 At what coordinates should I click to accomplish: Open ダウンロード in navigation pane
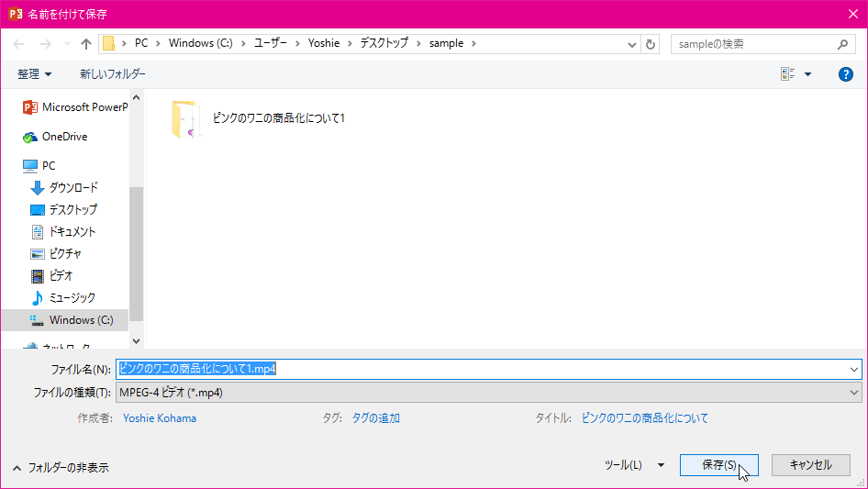64,188
